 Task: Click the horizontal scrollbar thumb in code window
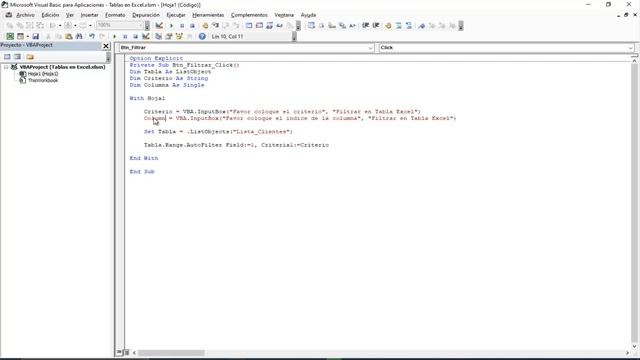coord(171,353)
